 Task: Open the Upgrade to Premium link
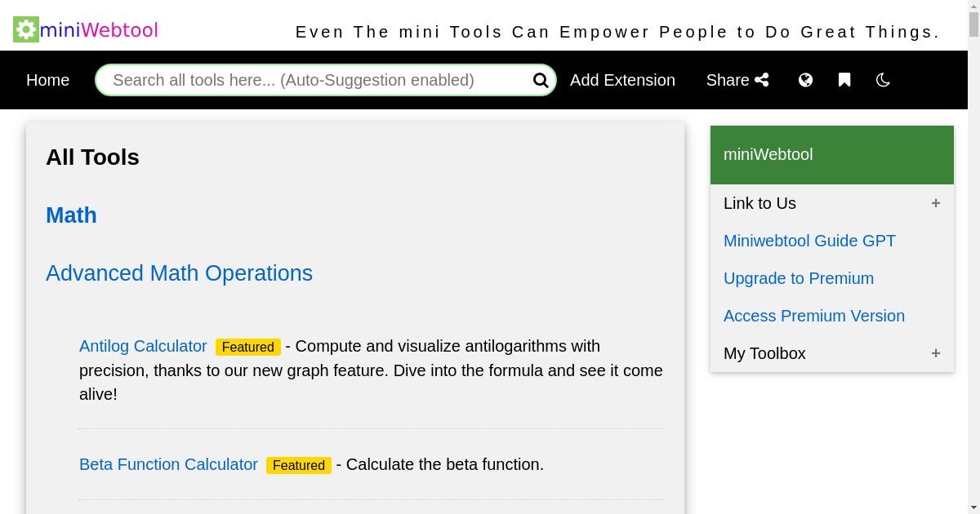click(x=799, y=278)
